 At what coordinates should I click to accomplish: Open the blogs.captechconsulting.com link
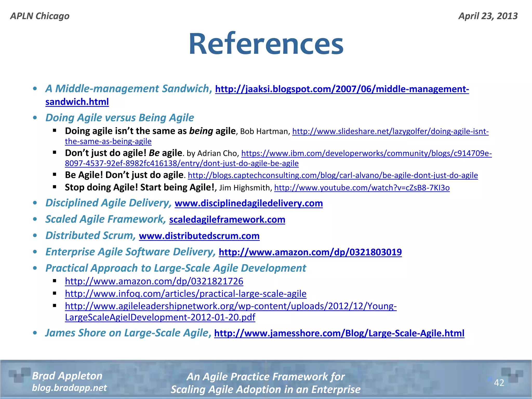point(332,175)
